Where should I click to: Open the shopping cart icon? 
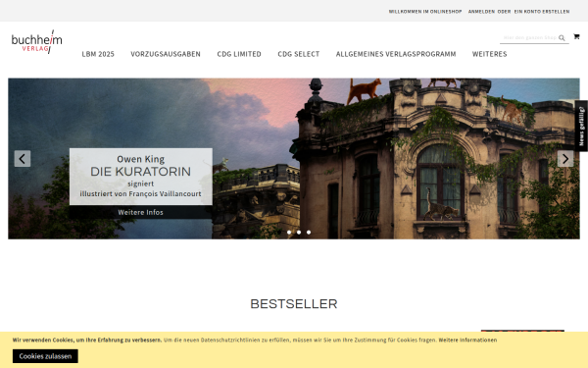(x=576, y=36)
